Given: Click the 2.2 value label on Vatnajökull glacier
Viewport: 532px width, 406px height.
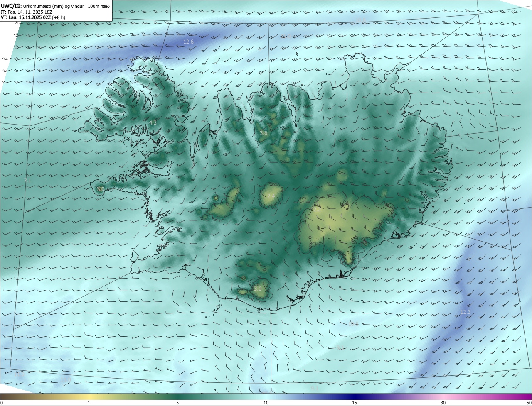Looking at the screenshot, I should click(317, 209).
